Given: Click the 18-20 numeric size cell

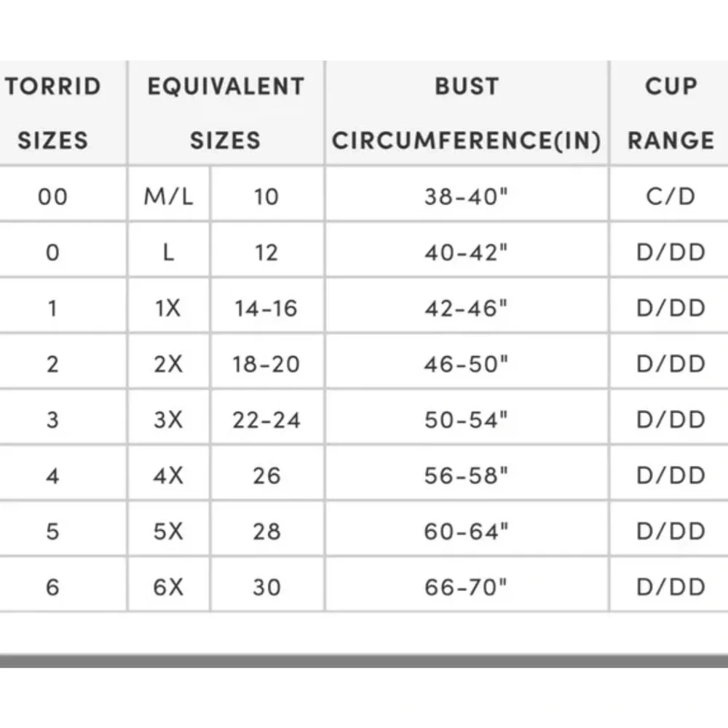Looking at the screenshot, I should click(x=267, y=361).
